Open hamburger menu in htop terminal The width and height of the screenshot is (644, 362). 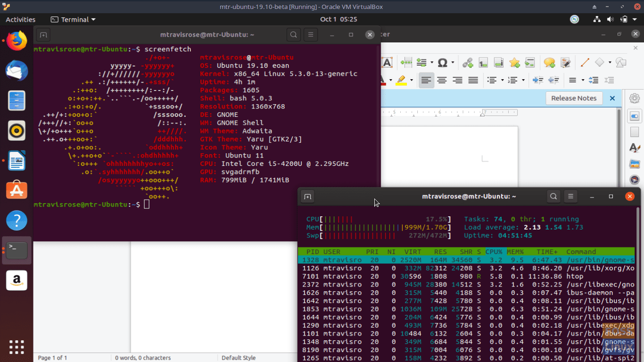point(570,196)
